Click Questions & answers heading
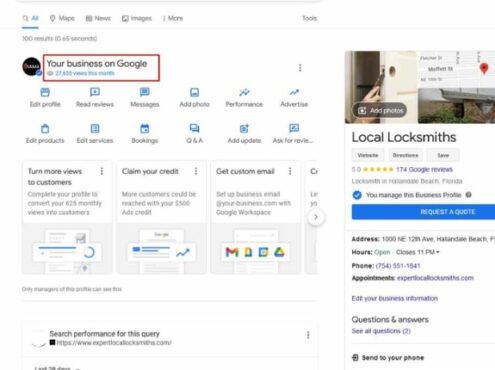 pyautogui.click(x=390, y=319)
